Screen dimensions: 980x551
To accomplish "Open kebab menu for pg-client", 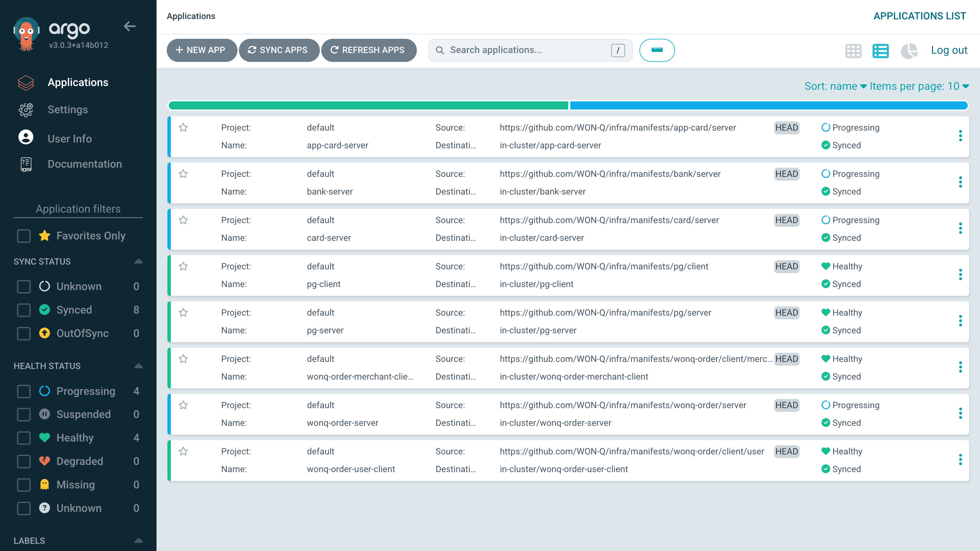I will [960, 274].
